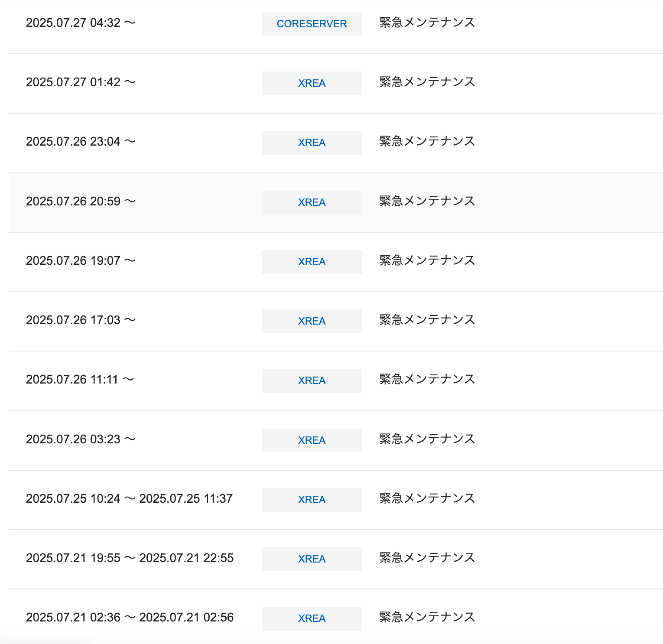Open the 緊急メンテナンス entry for 2025.07.26 11:11
The width and height of the screenshot is (663, 644).
coord(427,379)
